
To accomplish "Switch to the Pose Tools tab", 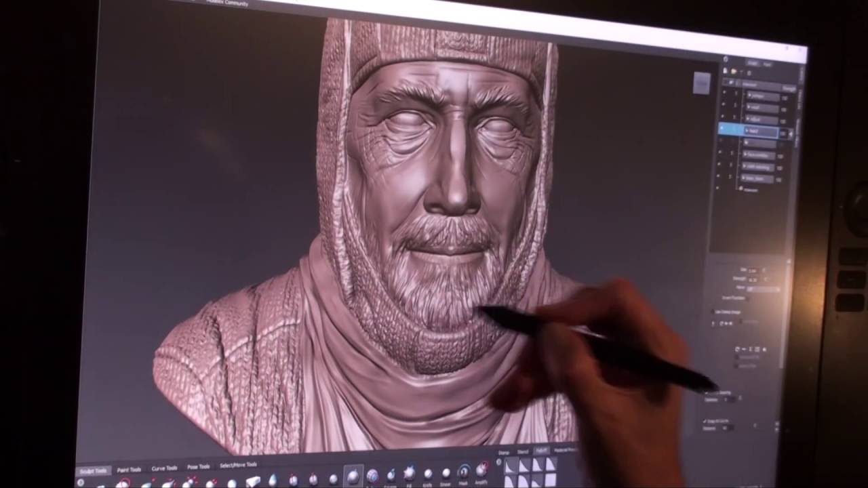I will point(198,466).
